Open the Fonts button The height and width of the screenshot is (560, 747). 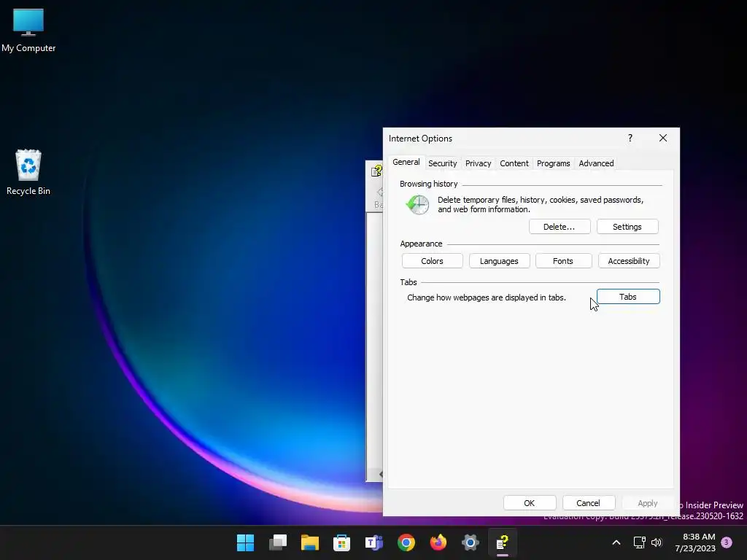tap(563, 261)
